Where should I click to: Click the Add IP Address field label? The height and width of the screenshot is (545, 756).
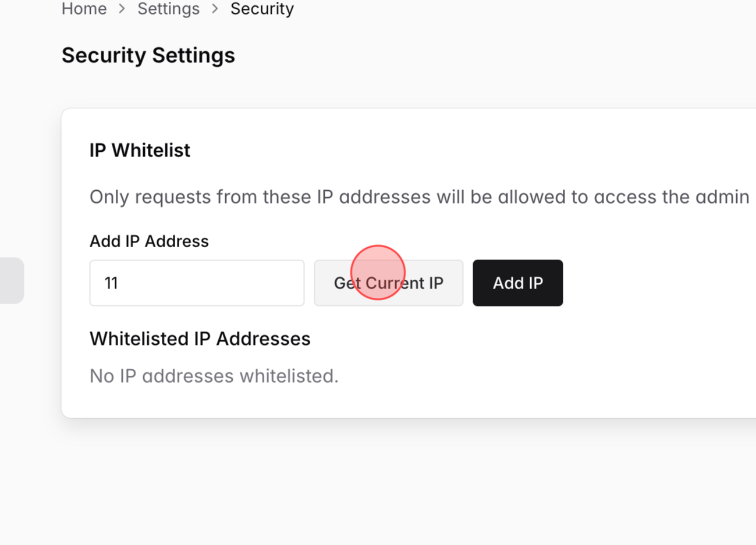point(148,241)
